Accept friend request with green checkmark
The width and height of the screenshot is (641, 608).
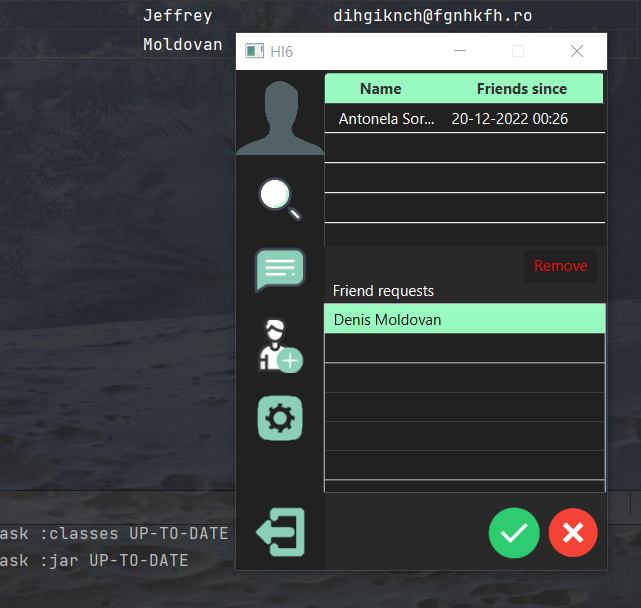click(x=514, y=533)
